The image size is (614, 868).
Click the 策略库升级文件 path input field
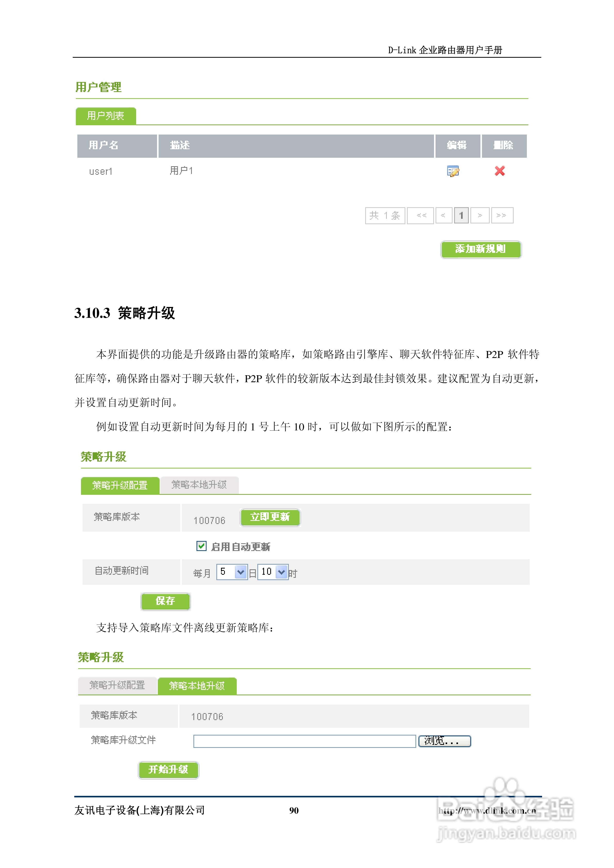305,741
